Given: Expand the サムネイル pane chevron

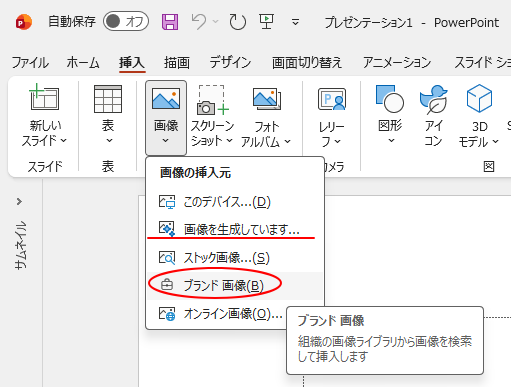Looking at the screenshot, I should (x=19, y=202).
